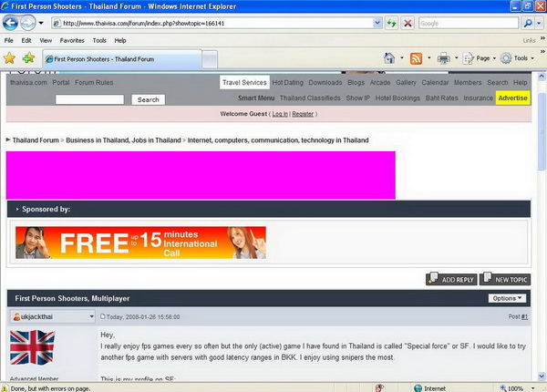Go to Thailand Forum breadcrumb
The width and height of the screenshot is (547, 392).
(36, 140)
